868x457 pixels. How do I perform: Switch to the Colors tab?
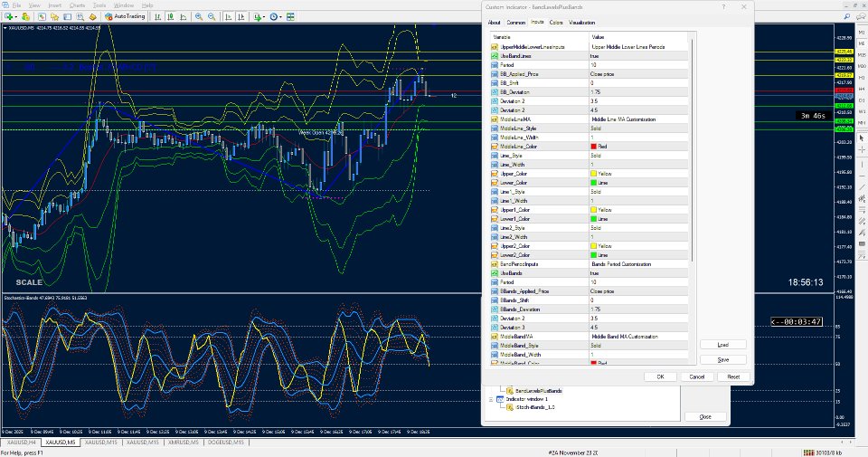[x=556, y=22]
